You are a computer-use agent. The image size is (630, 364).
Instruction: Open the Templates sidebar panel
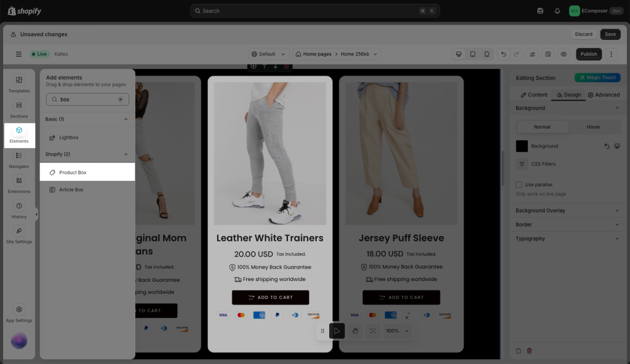tap(19, 84)
